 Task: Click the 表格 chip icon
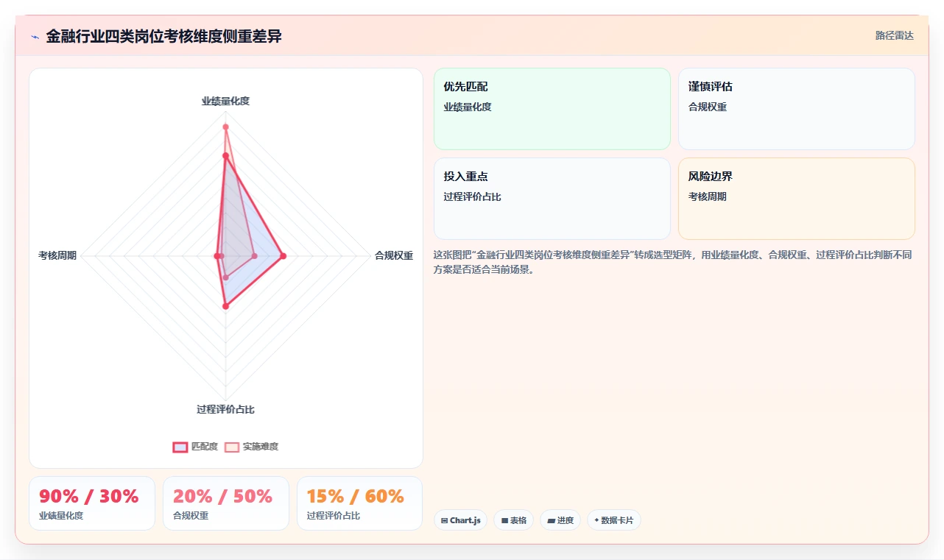(504, 521)
